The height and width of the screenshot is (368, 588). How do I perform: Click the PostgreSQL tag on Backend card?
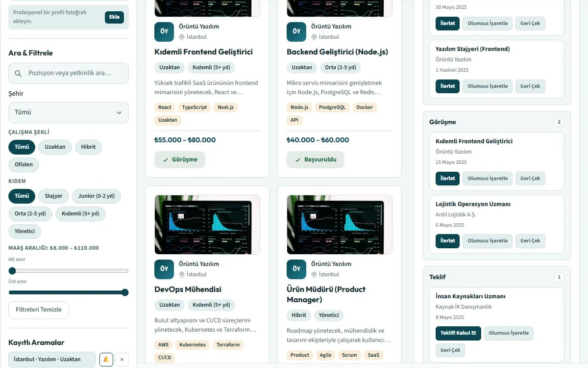pos(332,107)
